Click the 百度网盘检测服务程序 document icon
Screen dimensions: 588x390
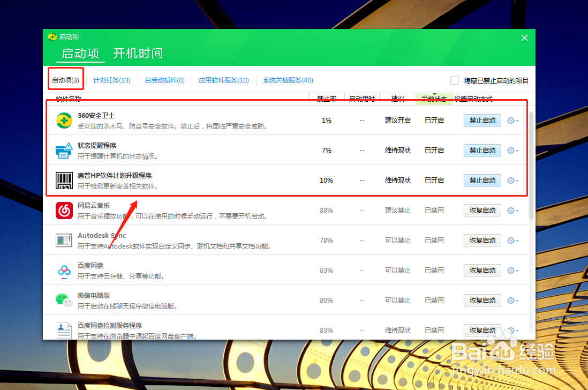(64, 330)
